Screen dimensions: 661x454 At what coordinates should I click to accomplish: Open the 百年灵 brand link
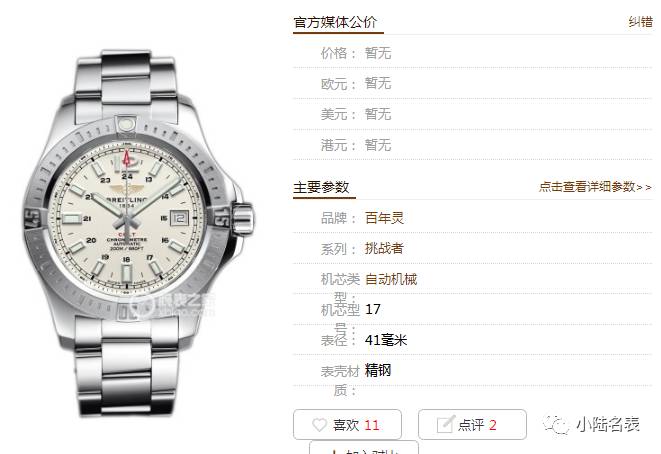coord(384,218)
